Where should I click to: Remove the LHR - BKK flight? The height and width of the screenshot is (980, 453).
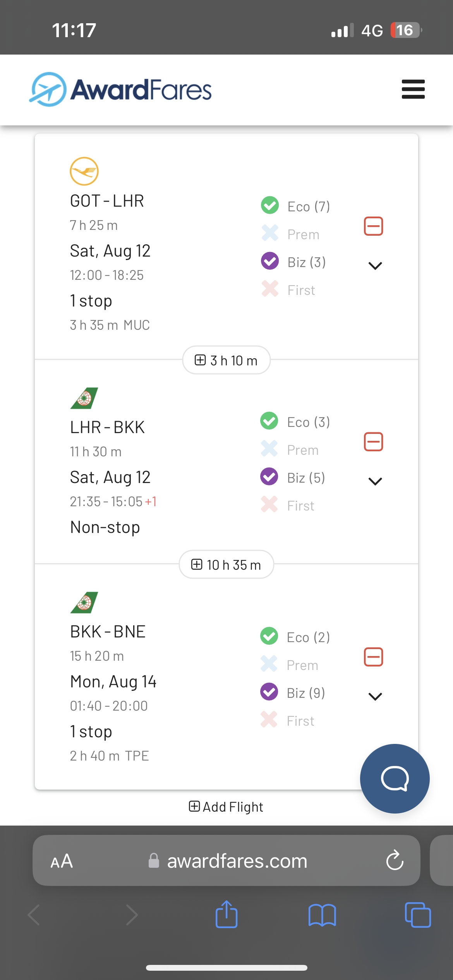point(373,442)
